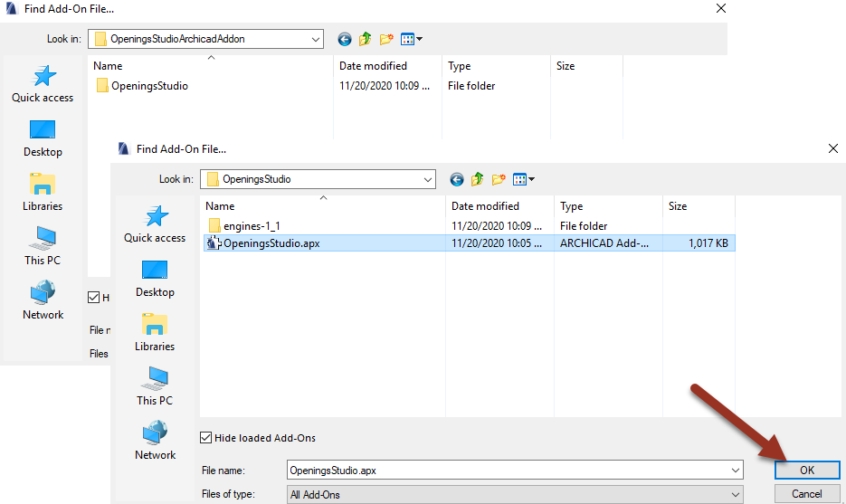Open Quick access in the back dialog sidebar

point(43,84)
